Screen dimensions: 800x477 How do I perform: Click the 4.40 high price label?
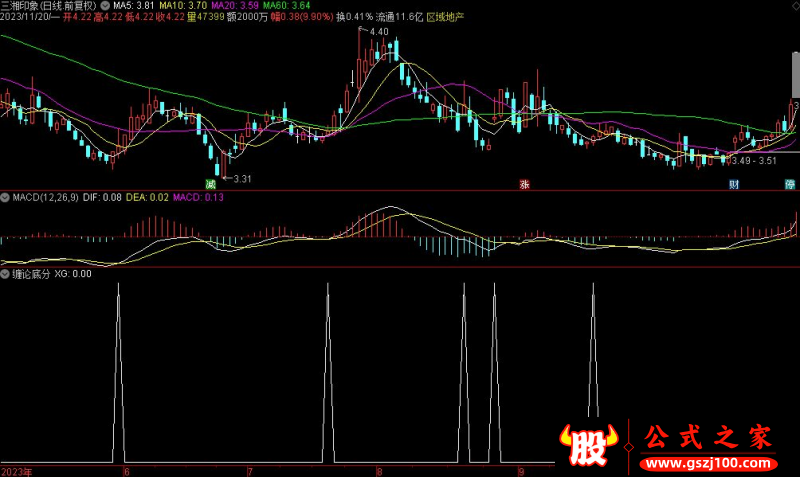click(x=378, y=32)
